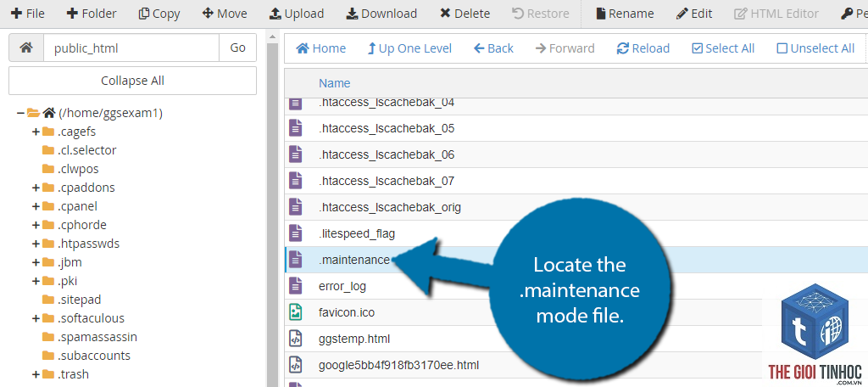This screenshot has height=387, width=868.
Task: Click the home icon beside path field
Action: (26, 48)
